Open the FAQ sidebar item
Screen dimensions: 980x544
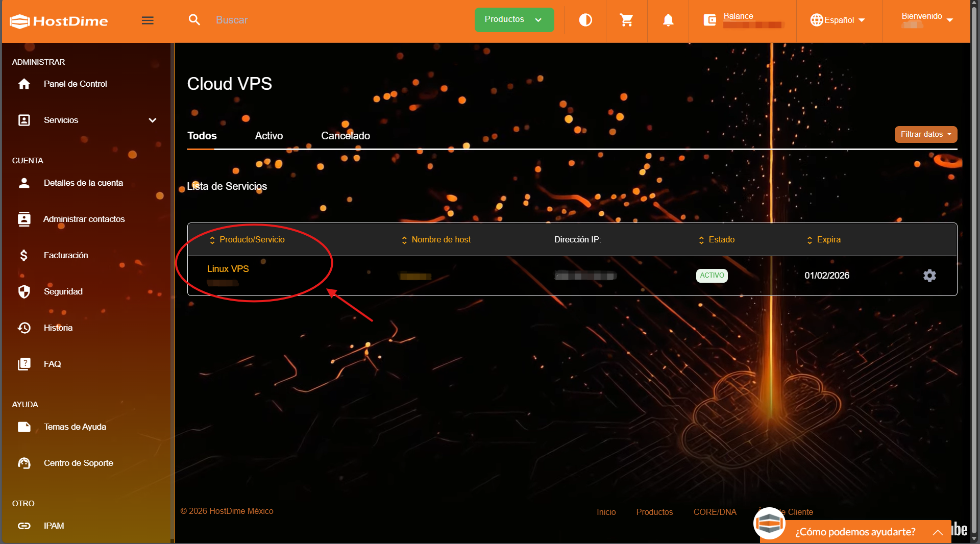(x=52, y=364)
